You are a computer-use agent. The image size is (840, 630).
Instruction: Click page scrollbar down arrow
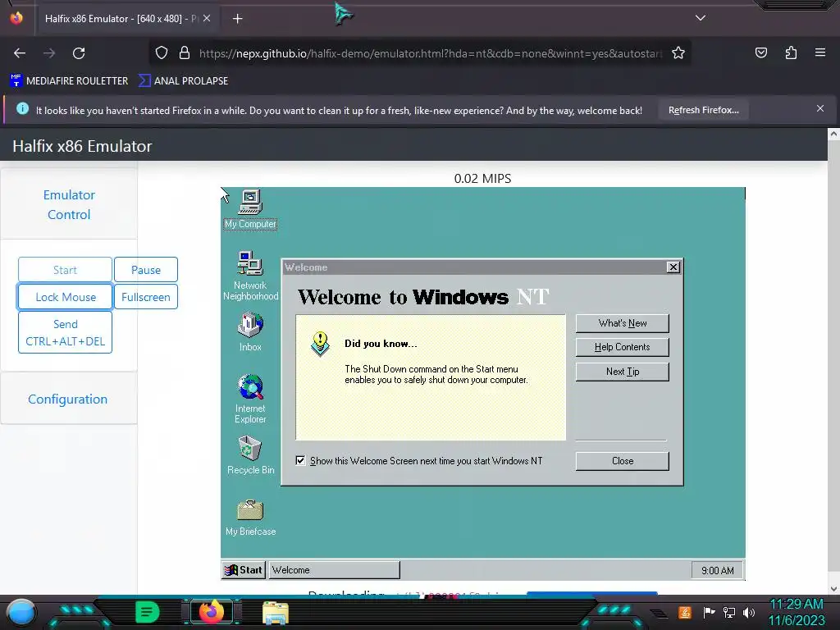(833, 589)
